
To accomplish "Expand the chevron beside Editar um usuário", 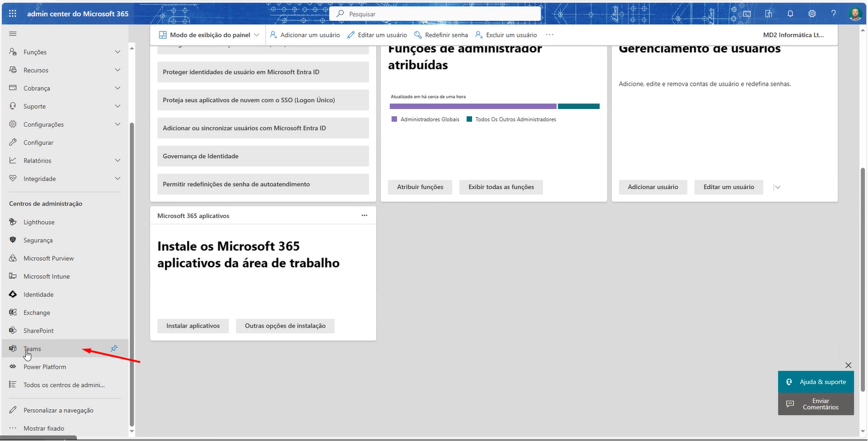I will pyautogui.click(x=777, y=187).
